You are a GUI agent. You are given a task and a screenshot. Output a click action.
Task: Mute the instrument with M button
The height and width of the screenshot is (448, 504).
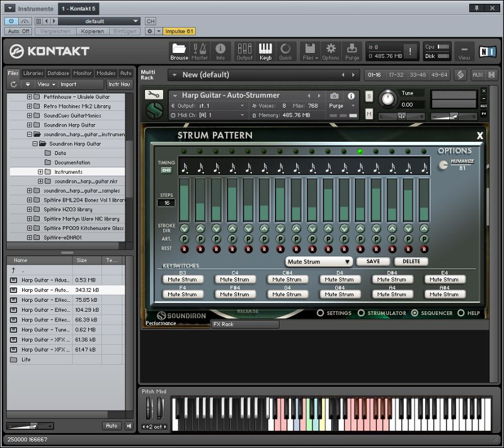[369, 113]
